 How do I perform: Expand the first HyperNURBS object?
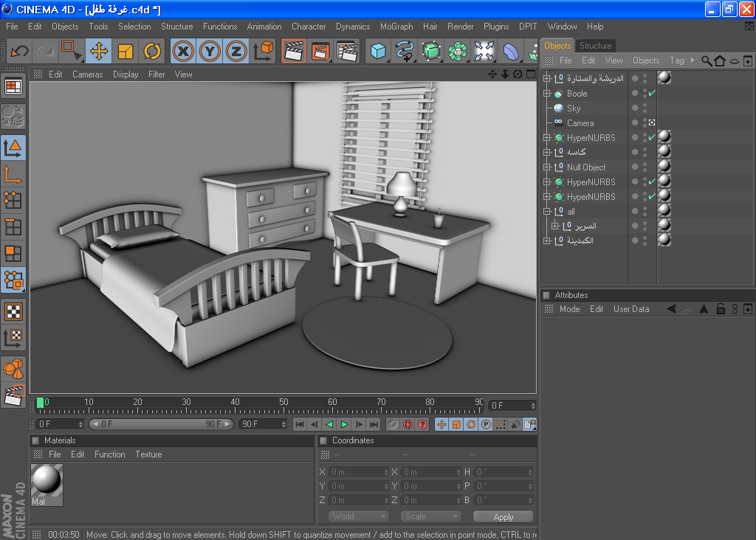point(547,138)
